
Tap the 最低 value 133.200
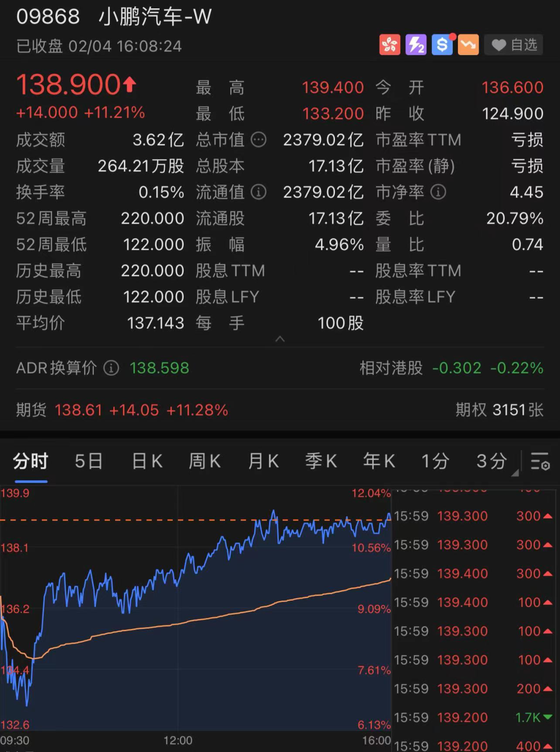[x=333, y=114]
